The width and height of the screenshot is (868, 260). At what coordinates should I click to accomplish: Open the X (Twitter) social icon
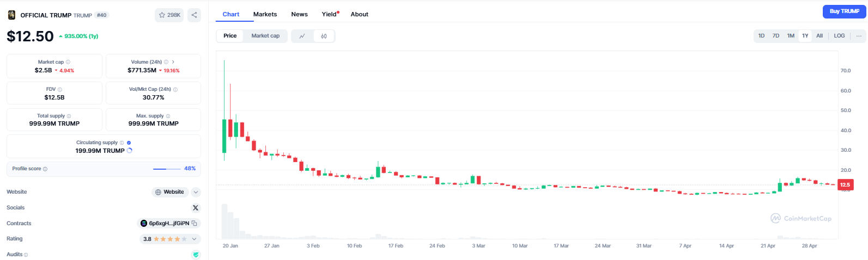[x=196, y=208]
